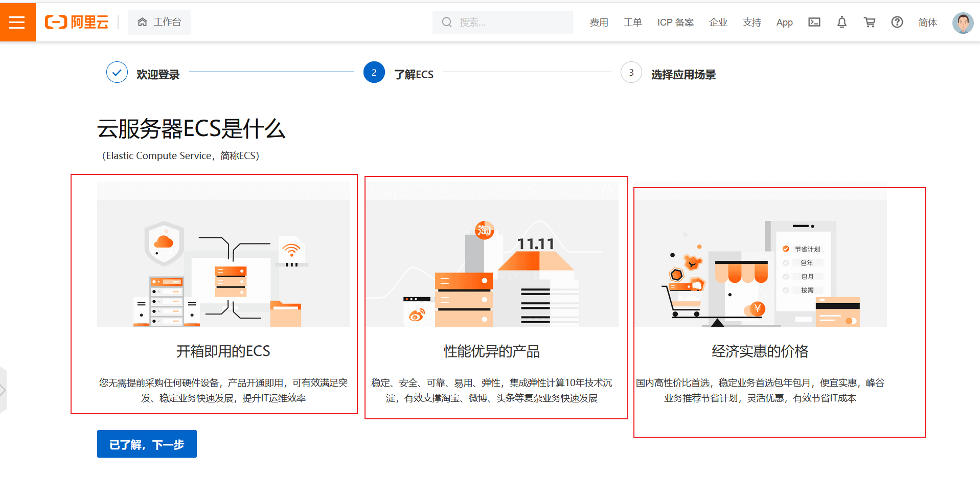Go to the 工作台 workbench
Screen dimensions: 980x495
(167, 22)
